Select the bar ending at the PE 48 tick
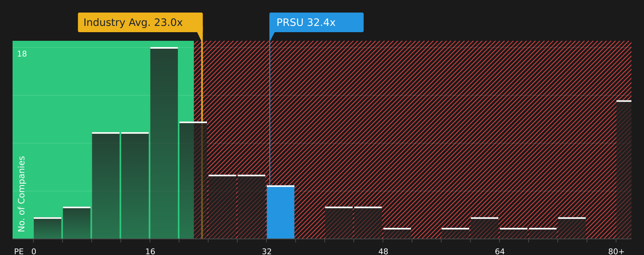Image resolution: width=644 pixels, height=255 pixels. click(368, 222)
